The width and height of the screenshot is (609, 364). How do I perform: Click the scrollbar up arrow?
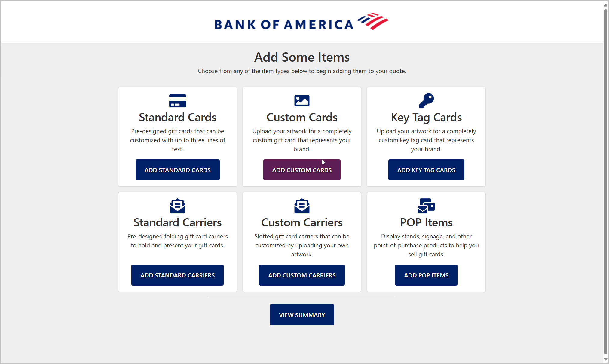click(606, 5)
